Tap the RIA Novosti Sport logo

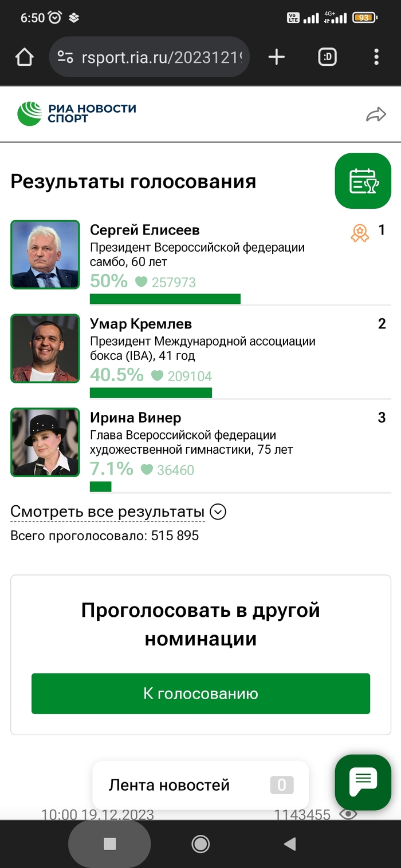[x=77, y=113]
